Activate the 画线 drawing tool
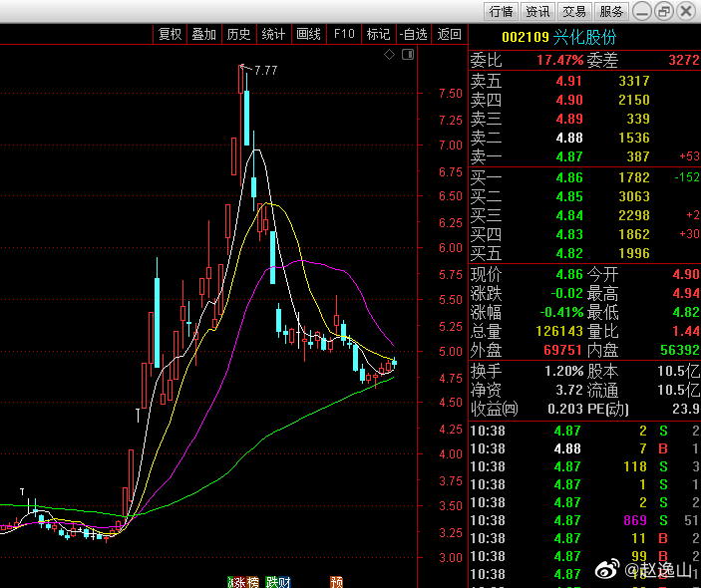The height and width of the screenshot is (588, 701). [x=308, y=34]
